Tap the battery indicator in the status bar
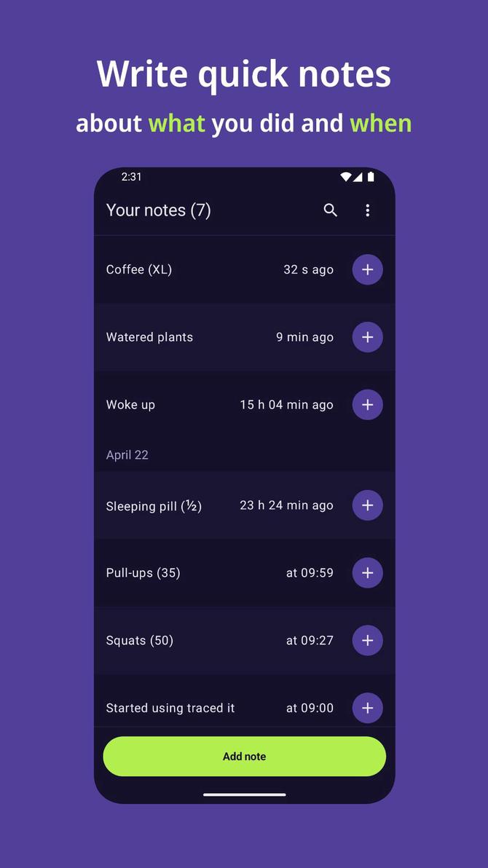488x868 pixels. tap(371, 176)
